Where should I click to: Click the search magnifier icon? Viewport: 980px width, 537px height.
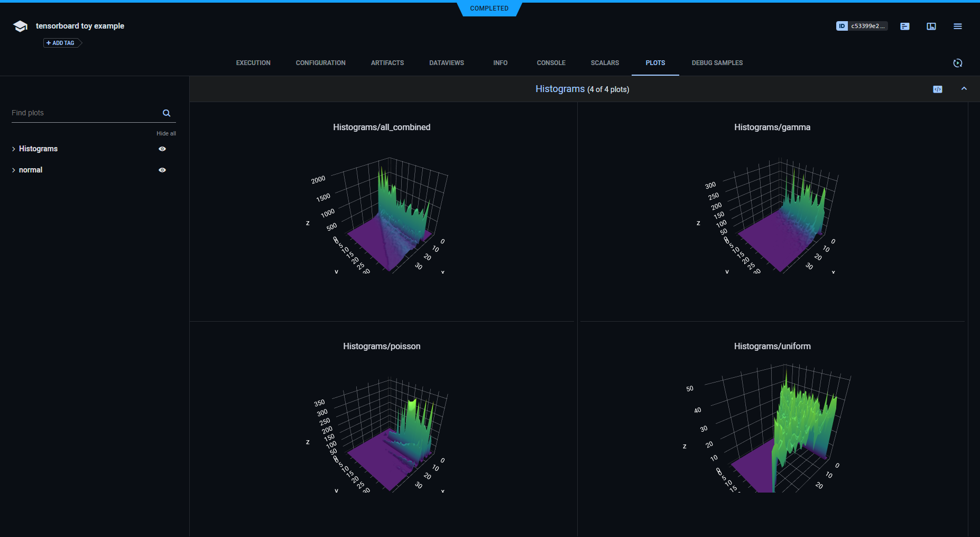click(167, 113)
